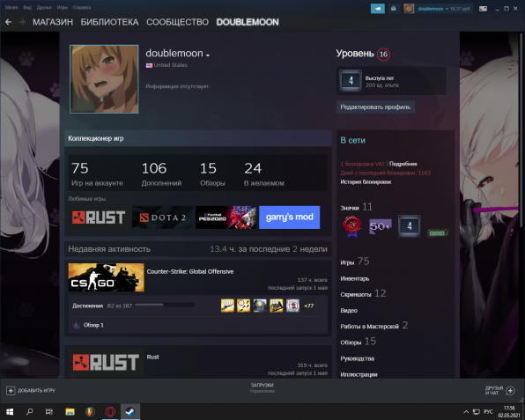Click the Add Game plus icon
The image size is (525, 420).
(11, 391)
